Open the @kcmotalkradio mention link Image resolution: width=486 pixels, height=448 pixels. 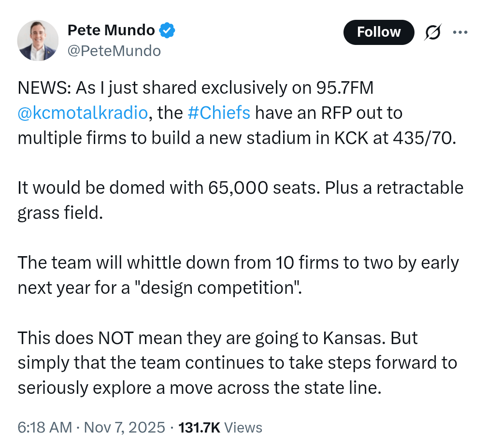pyautogui.click(x=82, y=113)
